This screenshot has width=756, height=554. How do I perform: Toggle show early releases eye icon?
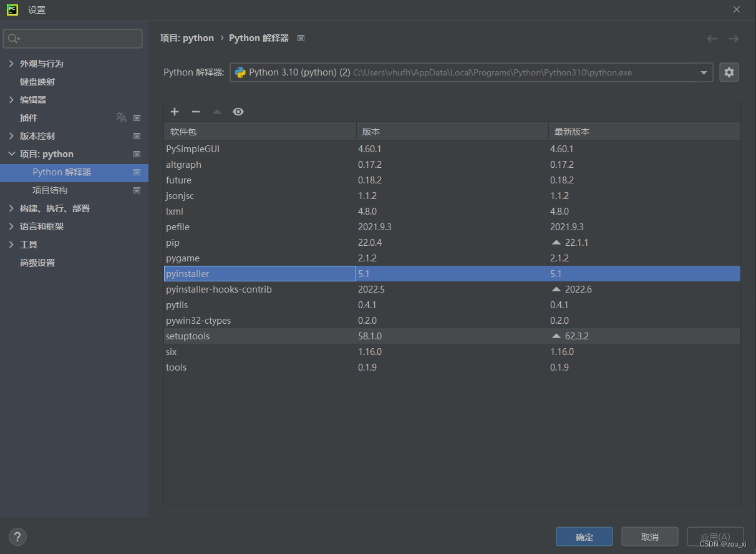coord(238,112)
